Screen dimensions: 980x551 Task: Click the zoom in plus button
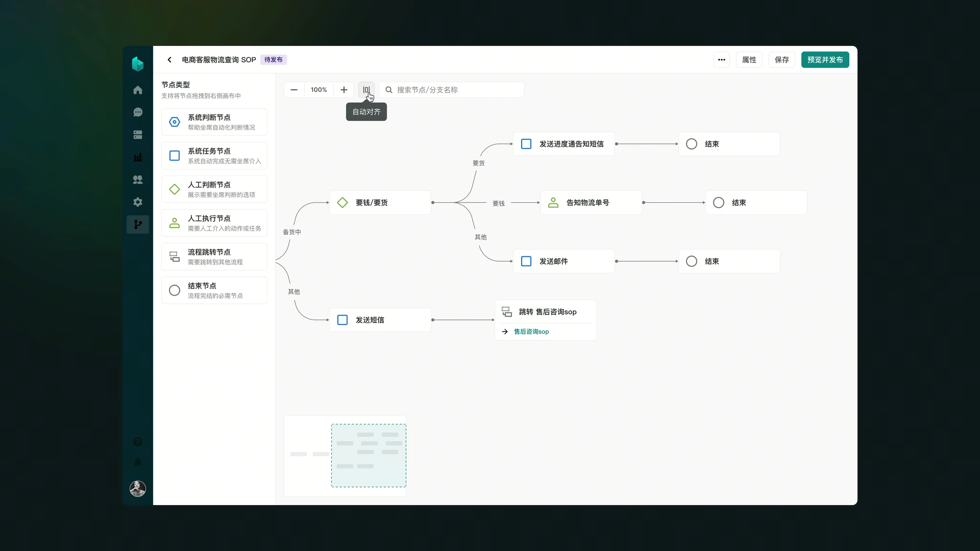(x=344, y=90)
